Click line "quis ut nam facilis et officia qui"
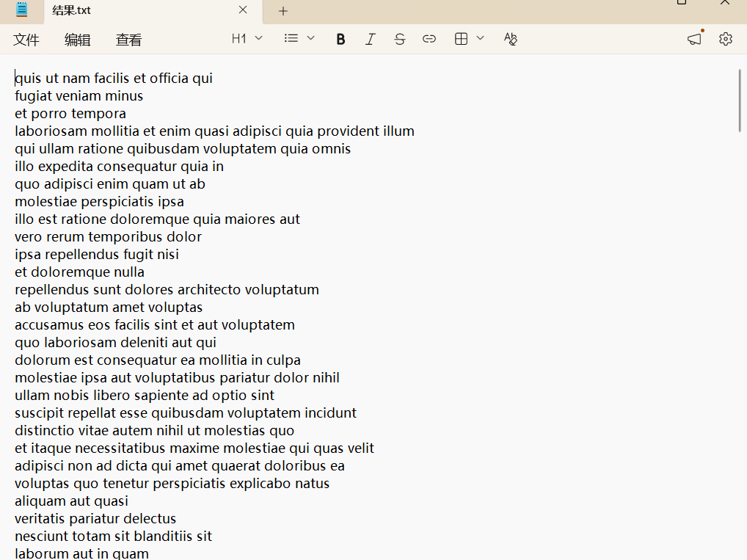This screenshot has width=747, height=560. tap(114, 78)
